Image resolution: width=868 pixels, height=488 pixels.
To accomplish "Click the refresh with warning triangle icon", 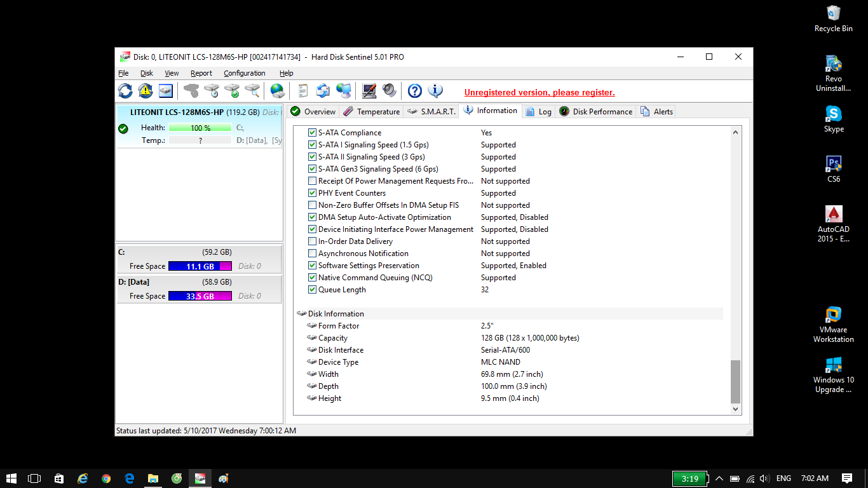I will pos(146,91).
